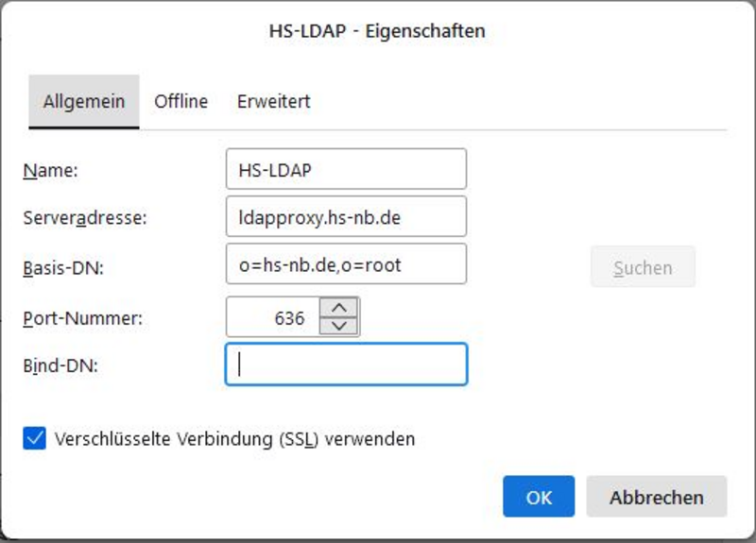The height and width of the screenshot is (543, 756).
Task: Increase the port number with up arrow
Action: pyautogui.click(x=339, y=308)
